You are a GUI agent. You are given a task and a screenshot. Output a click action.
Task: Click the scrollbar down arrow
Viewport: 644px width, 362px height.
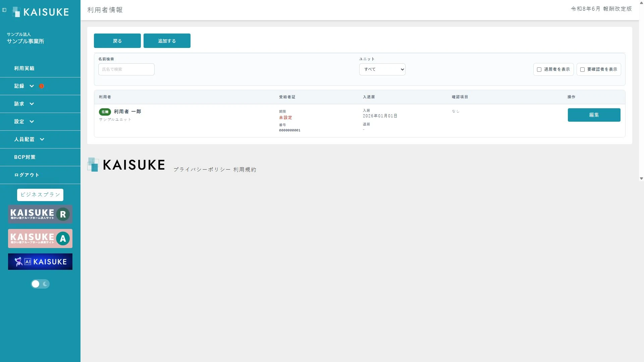point(641,179)
